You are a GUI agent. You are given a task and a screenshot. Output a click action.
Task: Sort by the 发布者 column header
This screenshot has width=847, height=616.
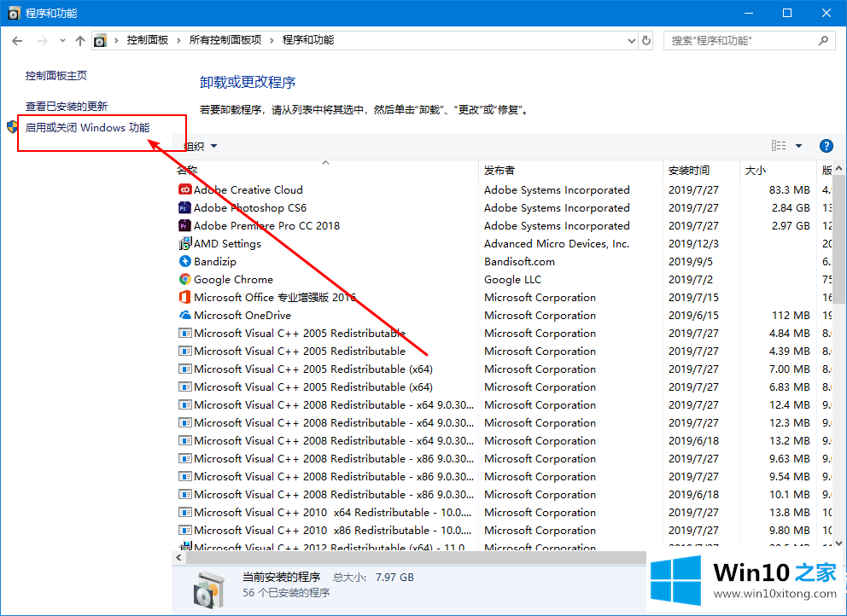571,170
